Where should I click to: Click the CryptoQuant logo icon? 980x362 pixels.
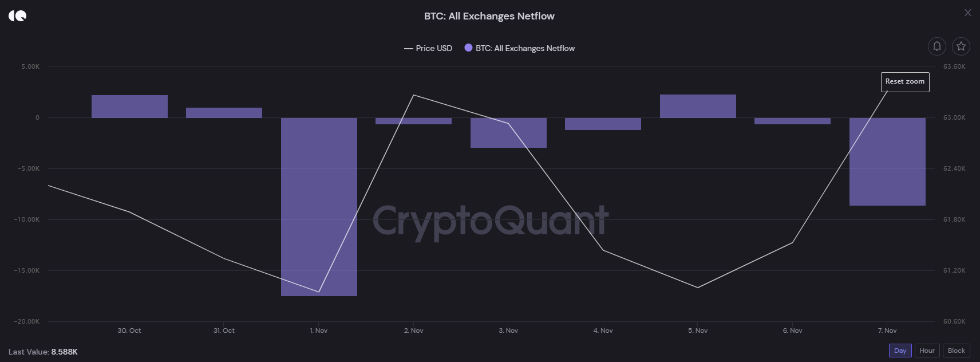(x=17, y=15)
